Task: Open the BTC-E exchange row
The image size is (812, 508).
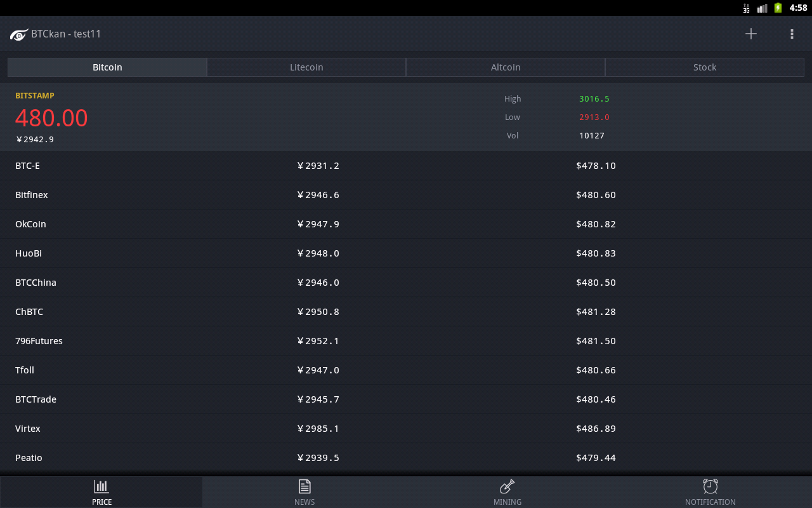Action: click(406, 166)
